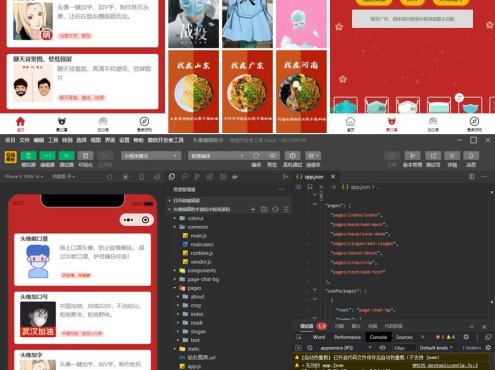This screenshot has width=495, height=370.
Task: Open the search magnifier icon in editor sidebar
Action: pos(185,177)
